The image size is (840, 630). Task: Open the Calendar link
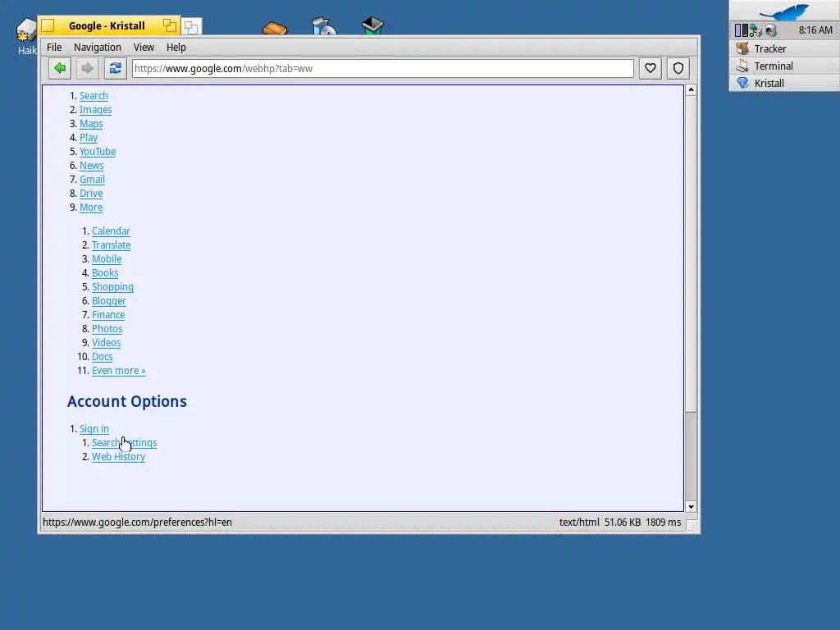click(x=111, y=231)
